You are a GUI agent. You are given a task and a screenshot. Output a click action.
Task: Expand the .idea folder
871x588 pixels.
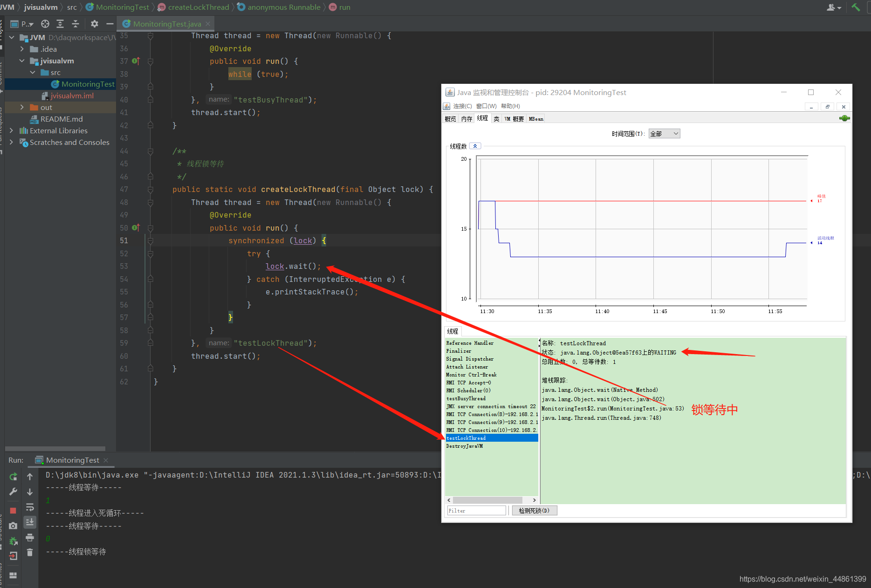click(22, 49)
